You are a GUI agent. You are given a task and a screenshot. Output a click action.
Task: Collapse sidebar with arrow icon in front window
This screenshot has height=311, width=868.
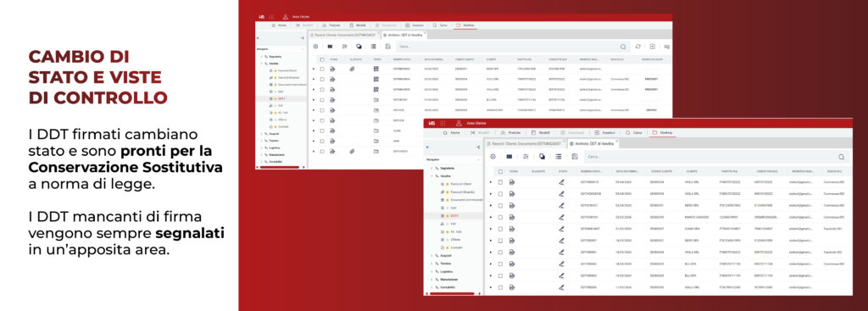(x=477, y=147)
